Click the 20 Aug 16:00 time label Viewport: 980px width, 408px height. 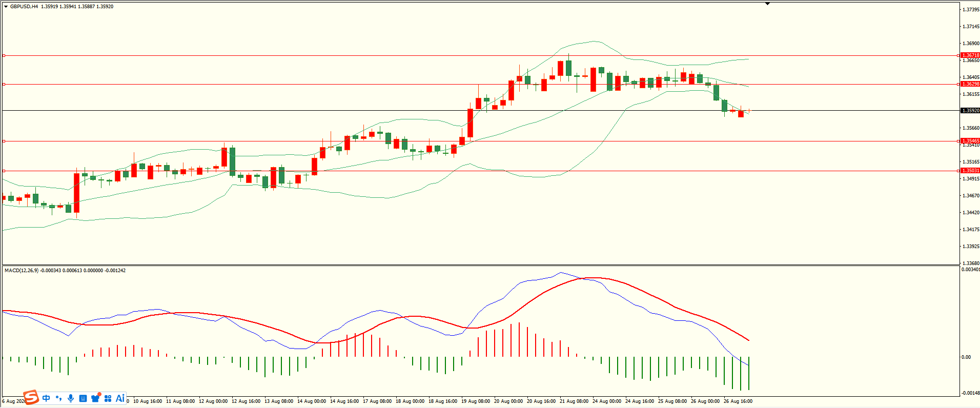pos(541,401)
